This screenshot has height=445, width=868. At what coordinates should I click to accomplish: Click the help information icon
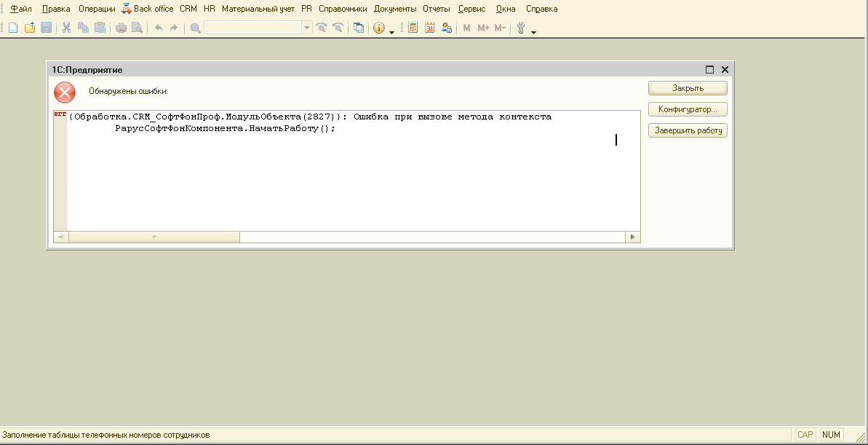[379, 28]
